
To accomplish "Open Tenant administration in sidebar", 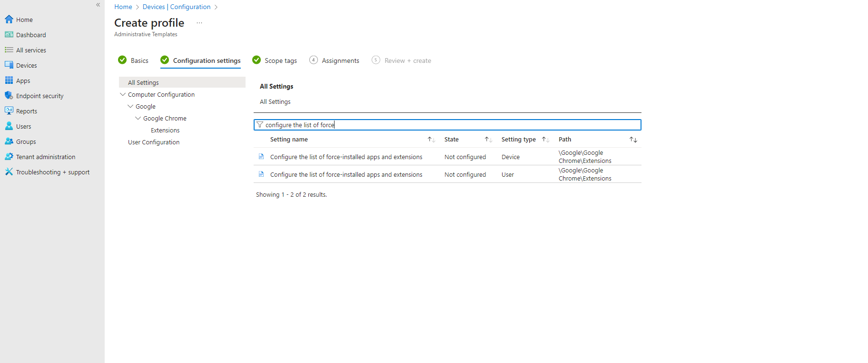I will tap(46, 157).
